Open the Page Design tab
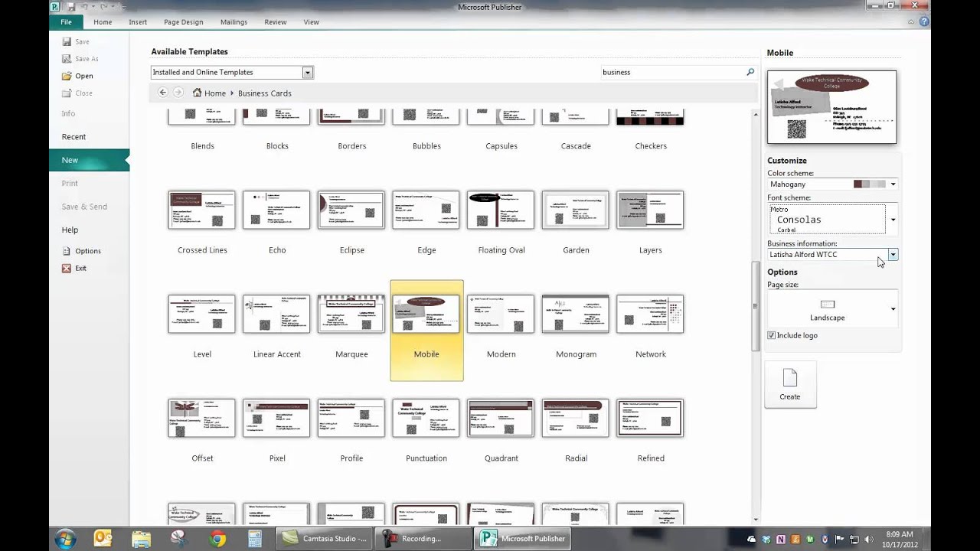The width and height of the screenshot is (980, 551). point(184,22)
